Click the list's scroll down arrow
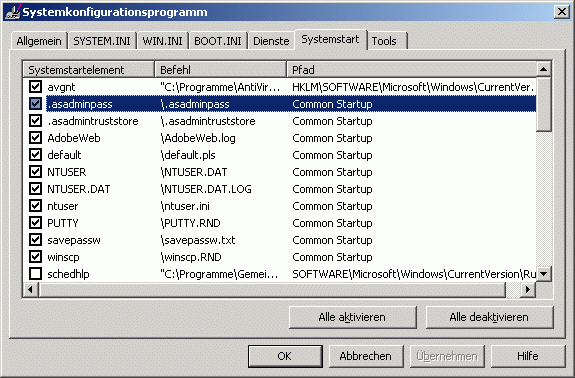This screenshot has height=378, width=575. pos(543,274)
